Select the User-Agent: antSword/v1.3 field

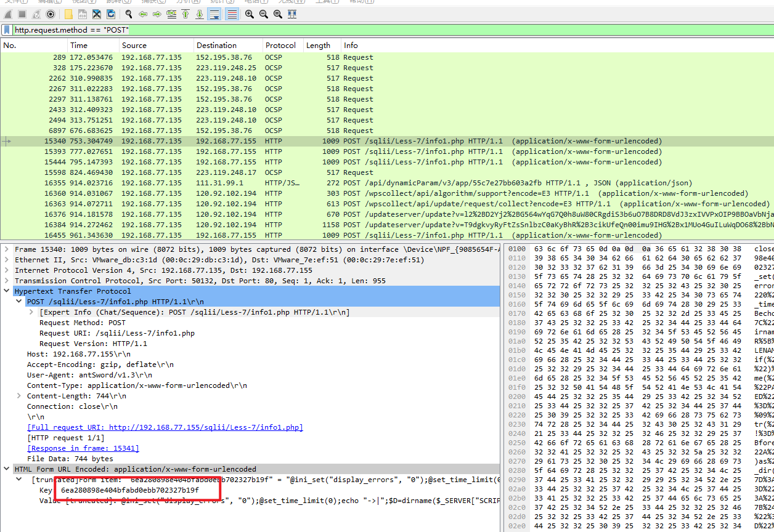coord(89,375)
